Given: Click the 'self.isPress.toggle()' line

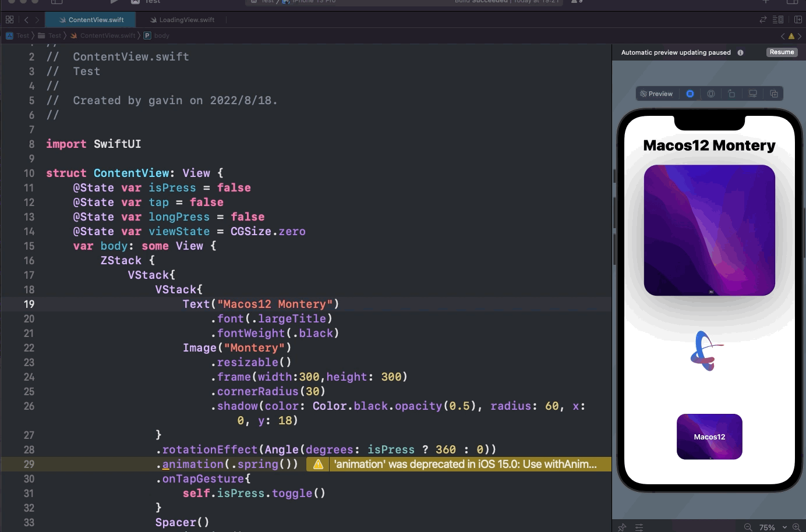Looking at the screenshot, I should (254, 493).
